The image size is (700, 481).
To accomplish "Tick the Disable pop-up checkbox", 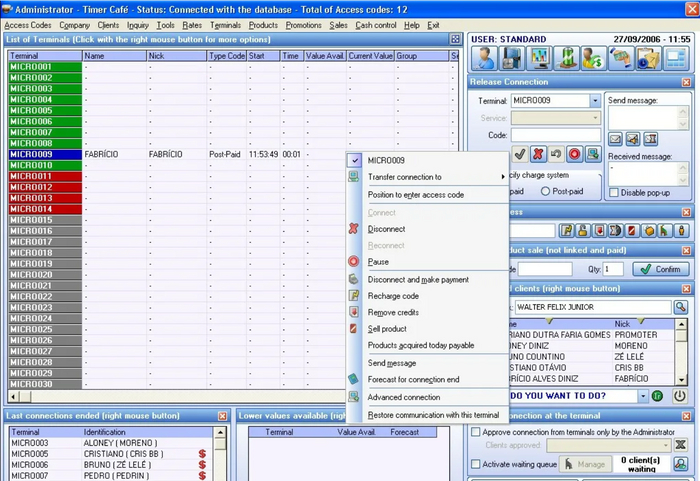I will pyautogui.click(x=614, y=193).
